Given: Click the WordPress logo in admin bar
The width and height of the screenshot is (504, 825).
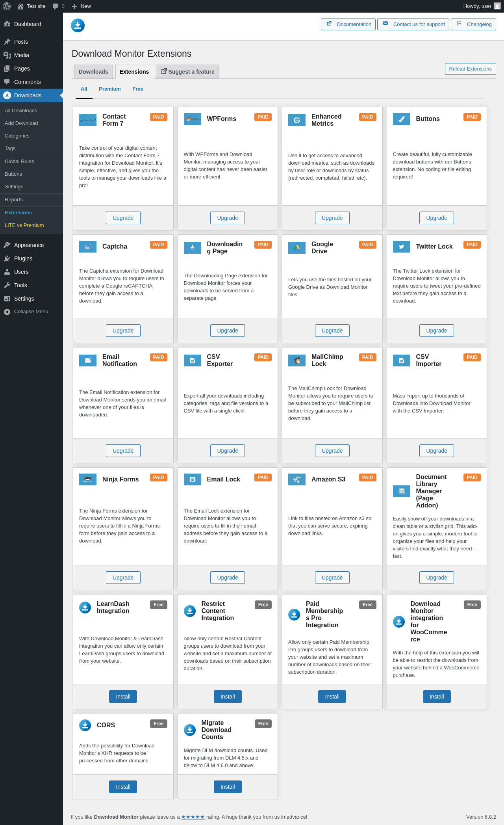Looking at the screenshot, I should 7,6.
